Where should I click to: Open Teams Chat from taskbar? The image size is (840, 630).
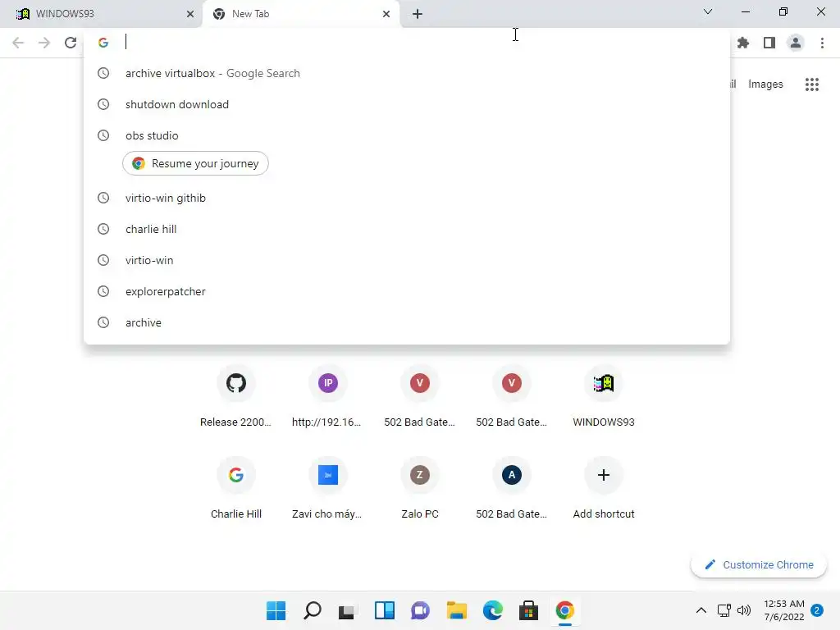point(421,610)
